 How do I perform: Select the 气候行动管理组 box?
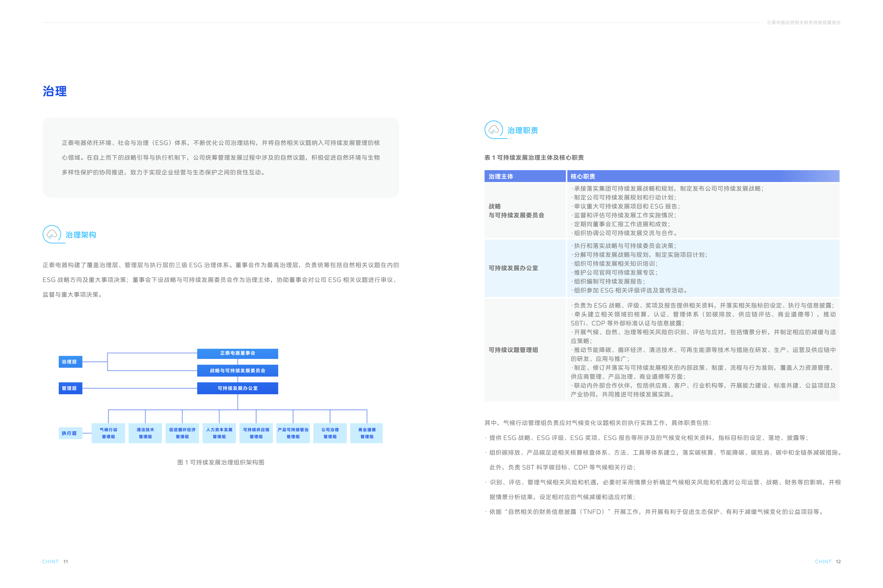pos(108,433)
